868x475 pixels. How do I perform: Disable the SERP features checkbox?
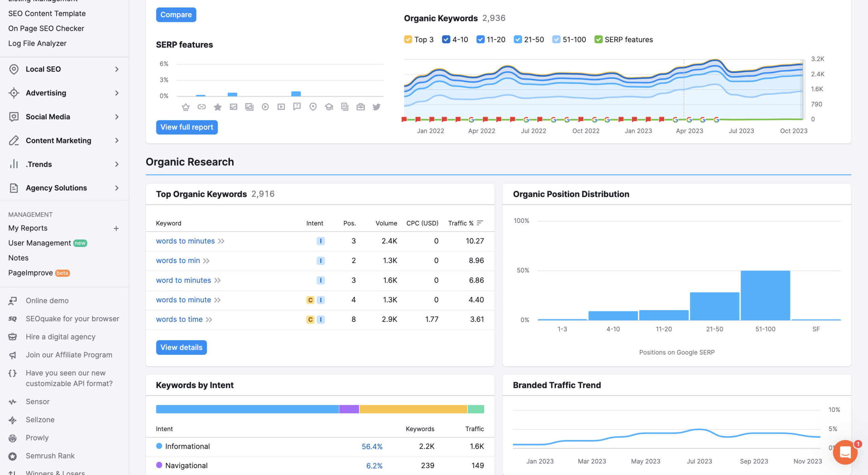tap(598, 40)
